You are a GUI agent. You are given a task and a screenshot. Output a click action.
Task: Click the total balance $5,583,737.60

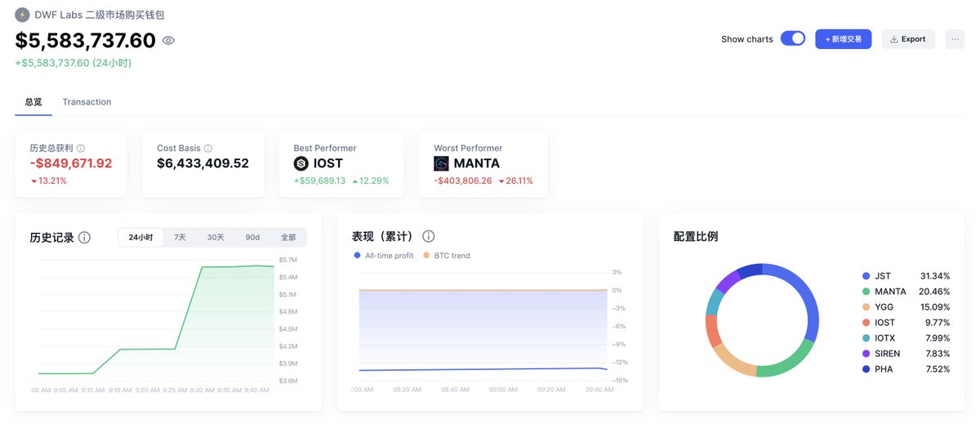85,41
